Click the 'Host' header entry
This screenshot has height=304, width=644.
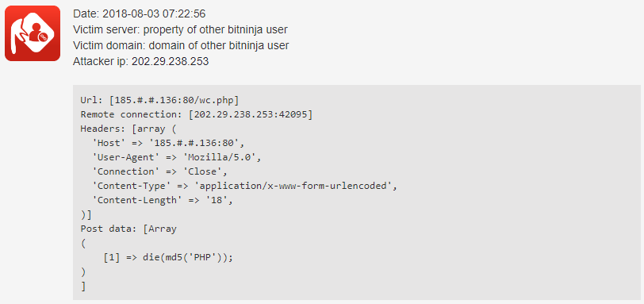click(x=168, y=144)
